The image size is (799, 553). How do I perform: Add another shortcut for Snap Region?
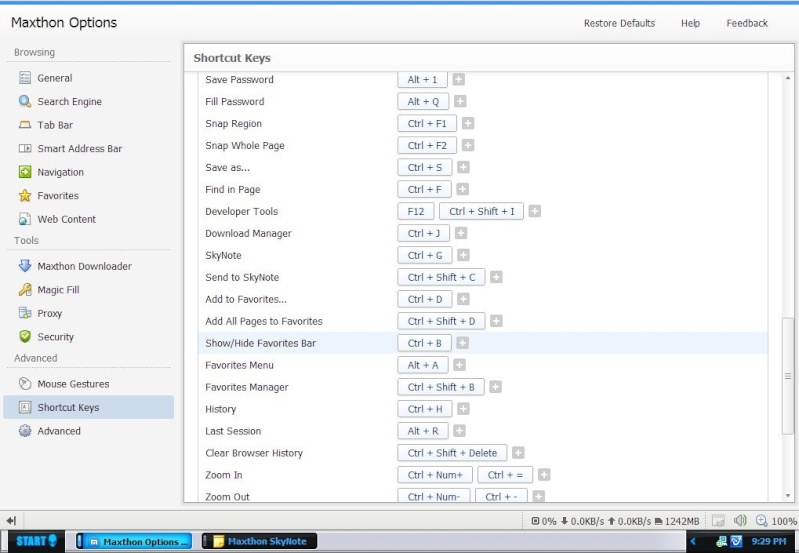(468, 123)
